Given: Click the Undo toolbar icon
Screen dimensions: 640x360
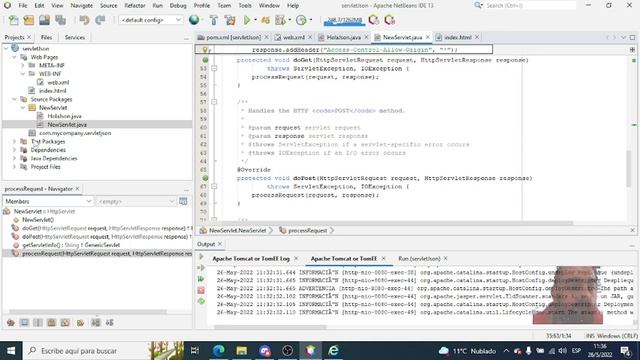Looking at the screenshot, I should 84,20.
